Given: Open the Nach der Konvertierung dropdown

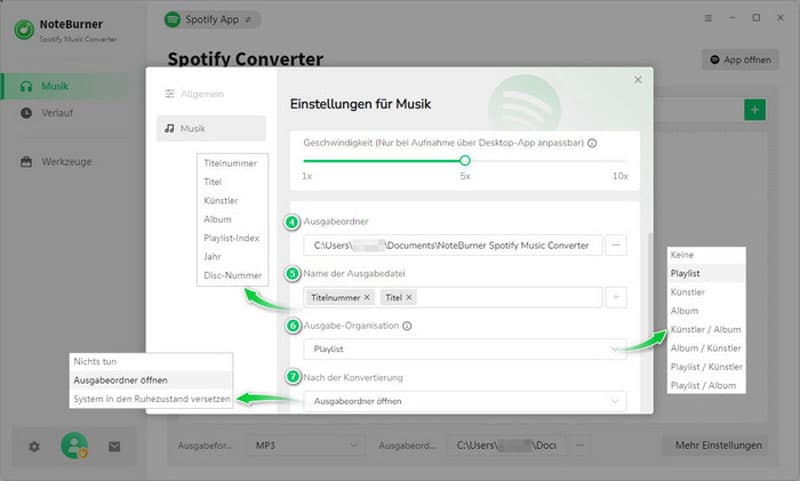Looking at the screenshot, I should (465, 401).
